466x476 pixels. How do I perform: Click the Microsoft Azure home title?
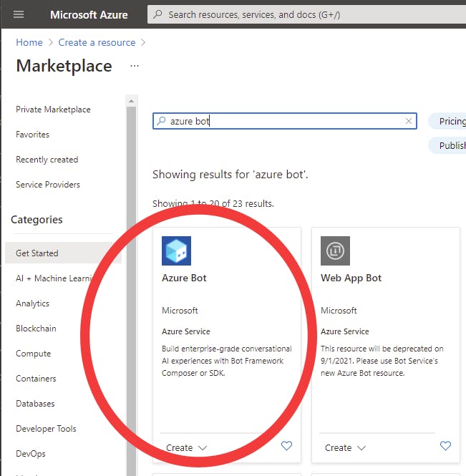point(89,14)
